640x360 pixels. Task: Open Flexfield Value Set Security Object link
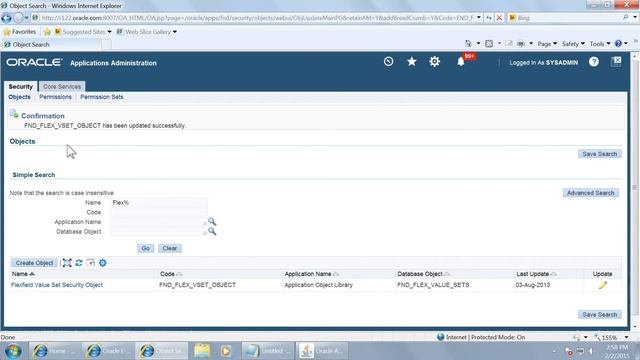point(57,285)
